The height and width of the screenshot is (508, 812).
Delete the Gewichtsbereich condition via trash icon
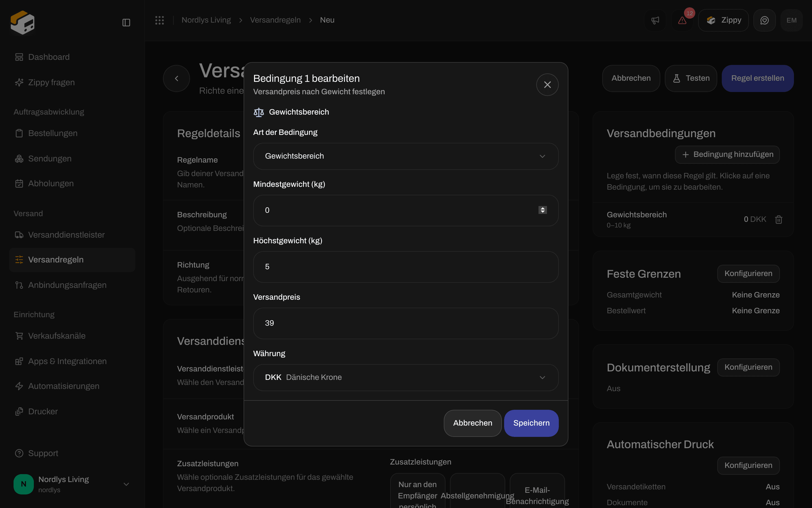pos(778,219)
